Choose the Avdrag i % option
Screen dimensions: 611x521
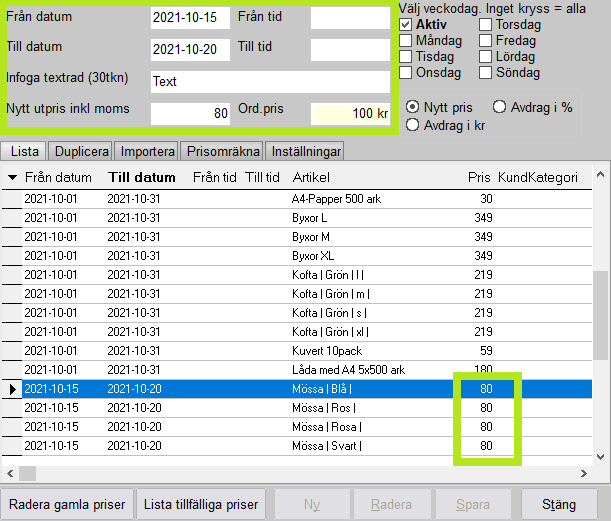click(x=501, y=107)
